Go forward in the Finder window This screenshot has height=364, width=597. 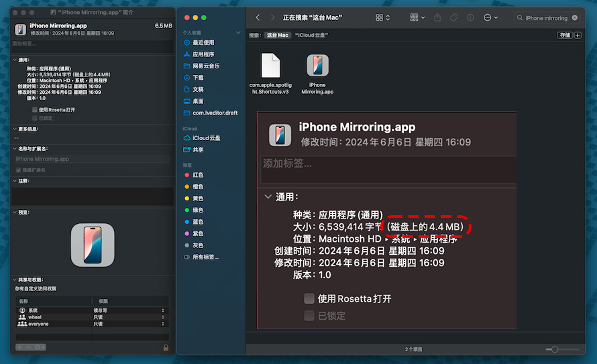(272, 17)
